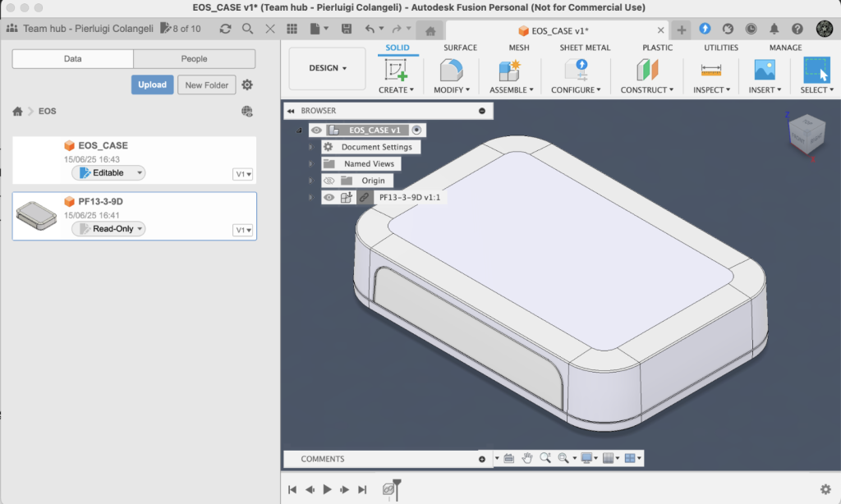This screenshot has width=841, height=504.
Task: Open a new design tab
Action: coord(681,30)
